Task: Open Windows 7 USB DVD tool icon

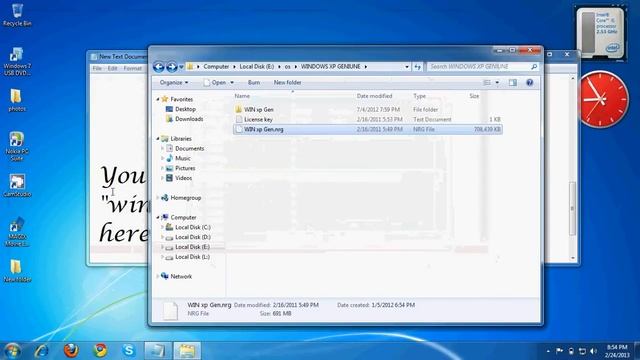Action: tap(17, 61)
